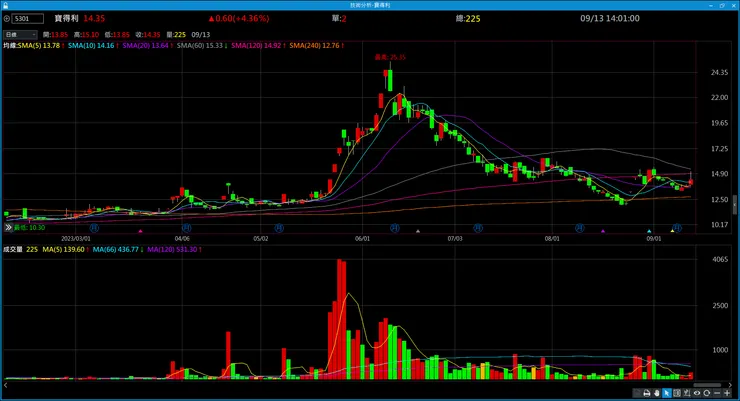Click the column layout icon right of the pointer
740x401 pixels.
(677, 393)
